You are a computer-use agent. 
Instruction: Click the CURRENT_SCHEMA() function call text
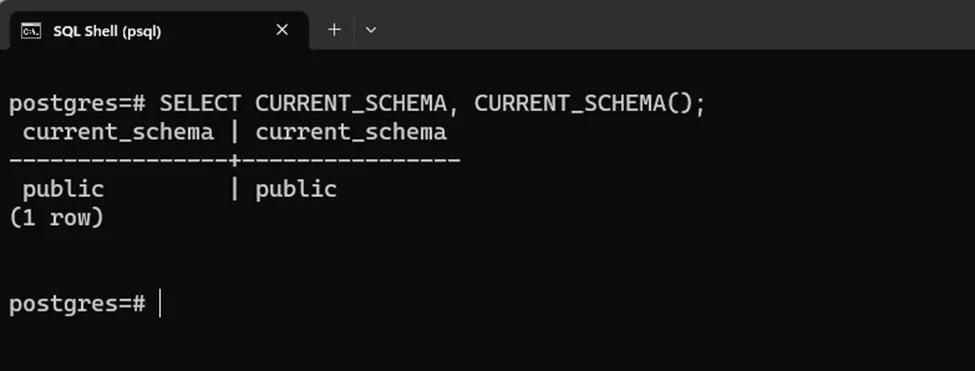589,103
